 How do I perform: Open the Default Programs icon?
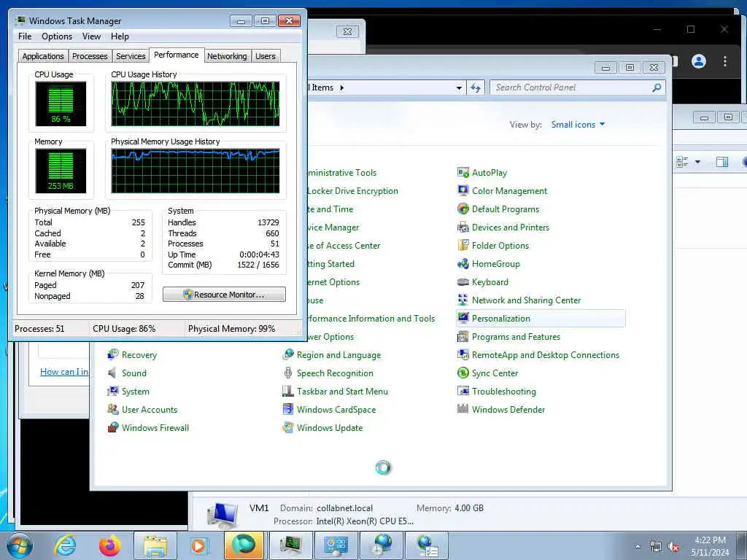463,209
